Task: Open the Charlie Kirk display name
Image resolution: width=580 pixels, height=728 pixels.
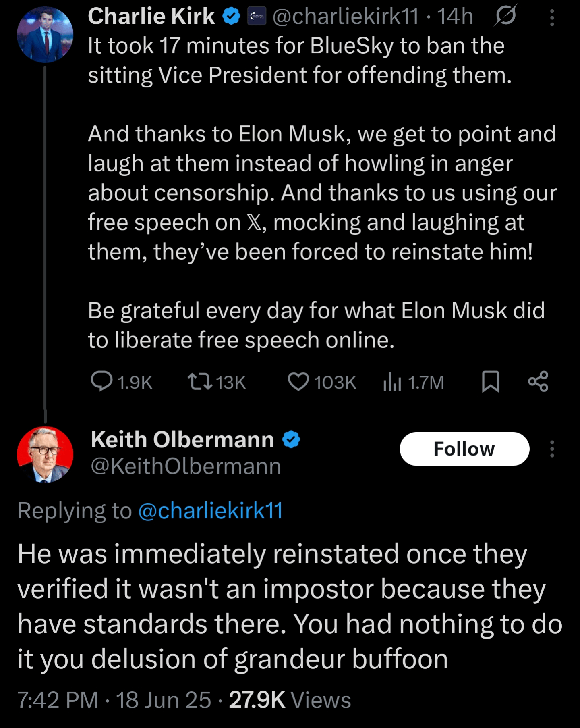Action: pyautogui.click(x=151, y=17)
